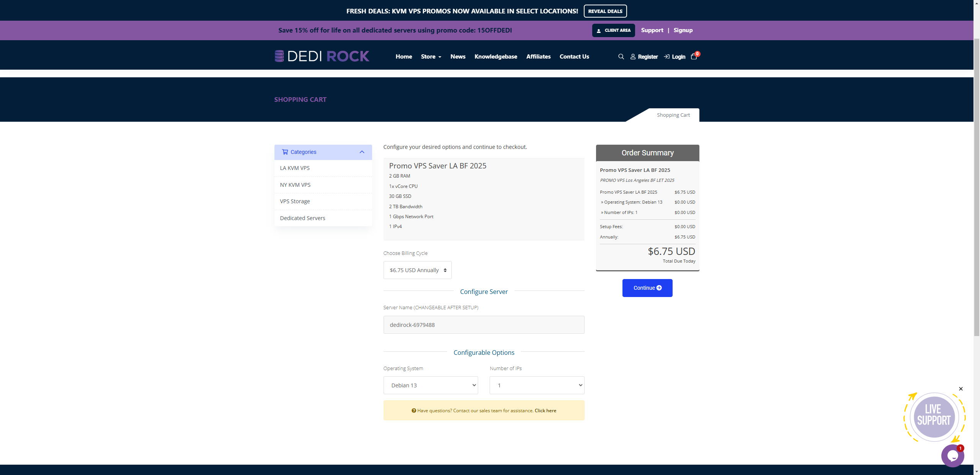The width and height of the screenshot is (980, 475).
Task: Click the Register user icon link
Action: click(x=644, y=57)
